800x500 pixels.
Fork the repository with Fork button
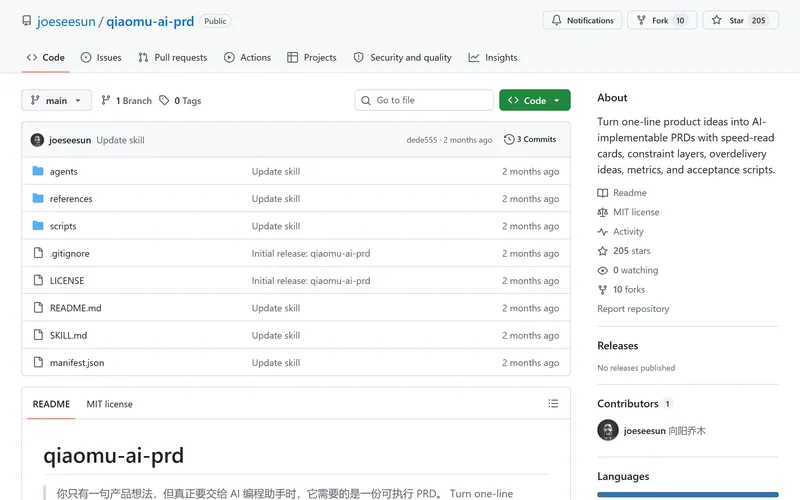(x=662, y=20)
